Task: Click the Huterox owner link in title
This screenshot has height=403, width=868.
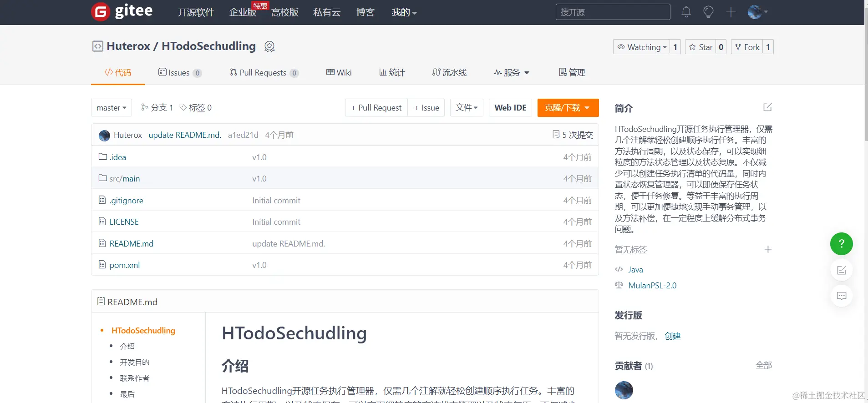Action: click(x=128, y=46)
